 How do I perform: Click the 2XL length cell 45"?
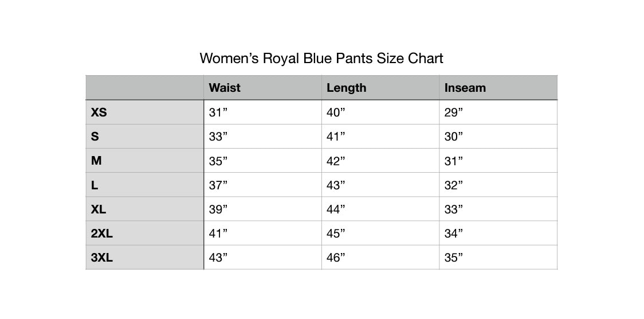click(336, 234)
